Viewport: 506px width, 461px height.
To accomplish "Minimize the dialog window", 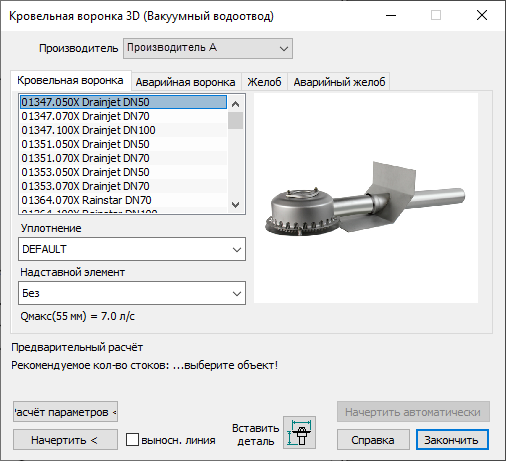I will (391, 15).
